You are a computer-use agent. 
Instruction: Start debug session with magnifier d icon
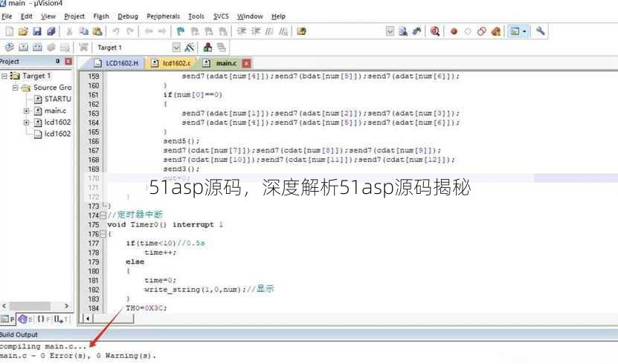[435, 31]
